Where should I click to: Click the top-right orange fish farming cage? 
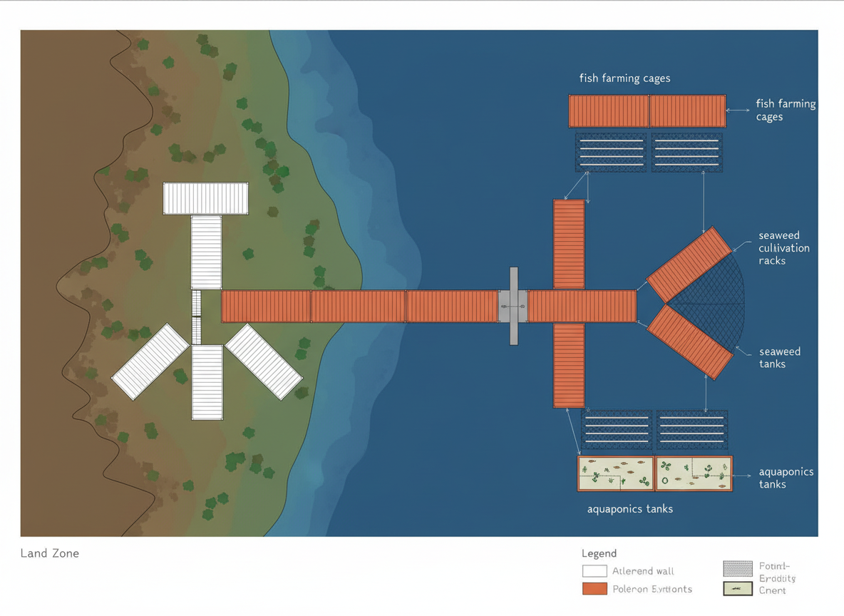687,111
